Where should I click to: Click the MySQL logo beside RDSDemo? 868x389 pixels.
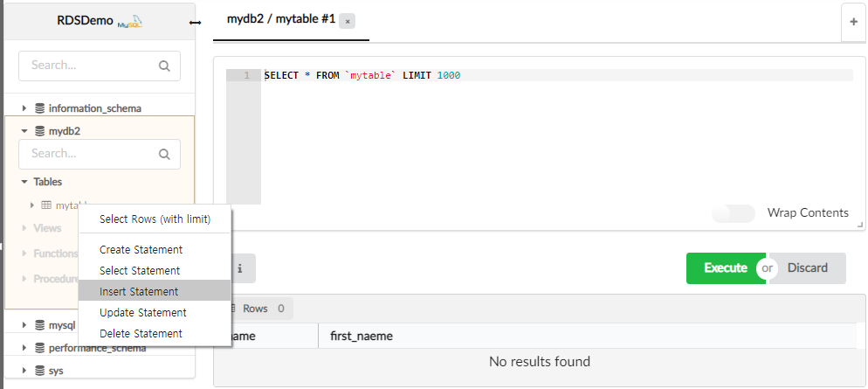130,23
